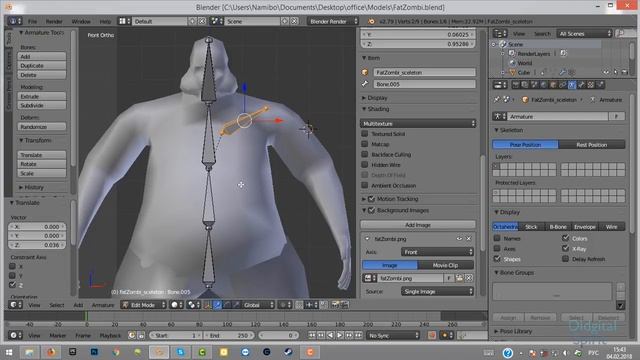The height and width of the screenshot is (360, 640).
Task: Enable Backface Culling checkbox
Action: 365,154
